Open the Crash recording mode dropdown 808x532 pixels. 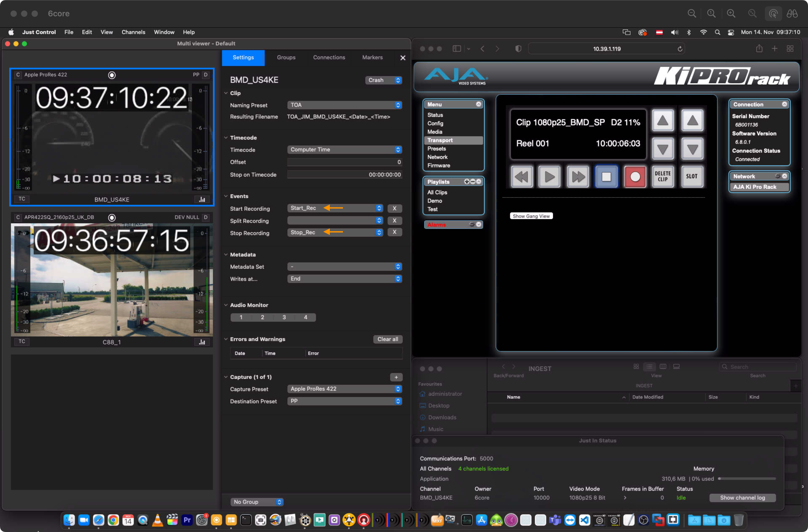point(384,80)
